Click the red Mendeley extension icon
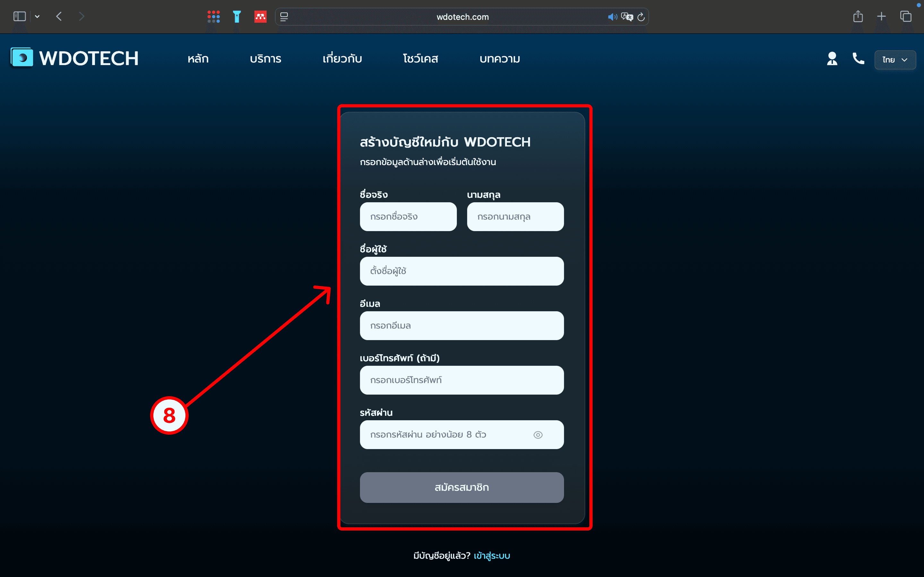Screen dimensions: 924x577 point(261,17)
